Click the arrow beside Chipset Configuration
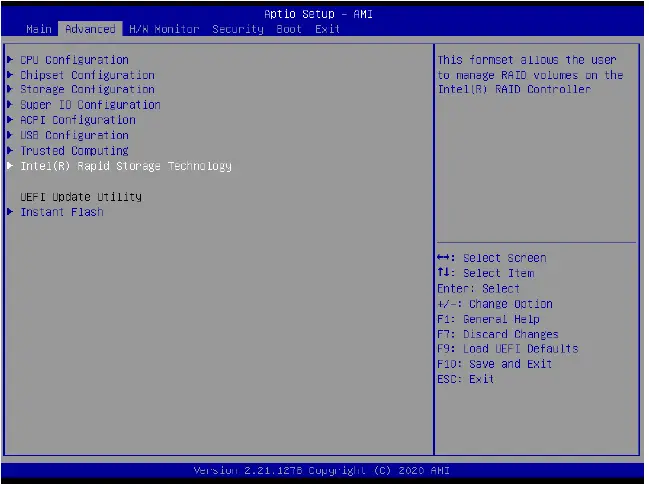The width and height of the screenshot is (649, 489). [x=10, y=75]
